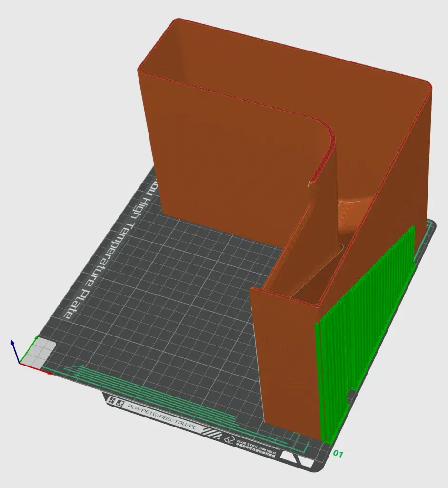Click the green plate number 01 label

coord(338,454)
